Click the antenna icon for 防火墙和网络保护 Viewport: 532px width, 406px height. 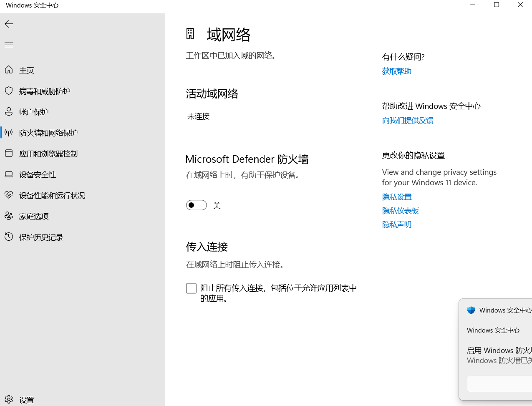pyautogui.click(x=9, y=132)
